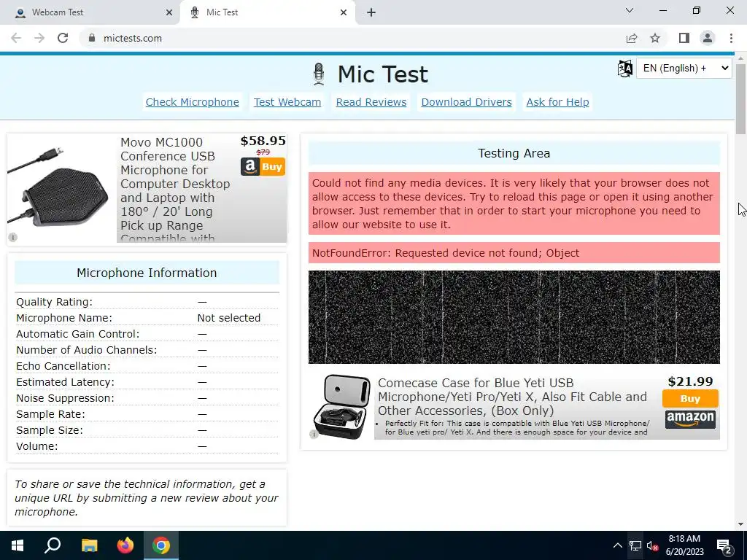Screen dimensions: 747x560
Task: Open File Explorer from the taskbar
Action: coord(89,545)
